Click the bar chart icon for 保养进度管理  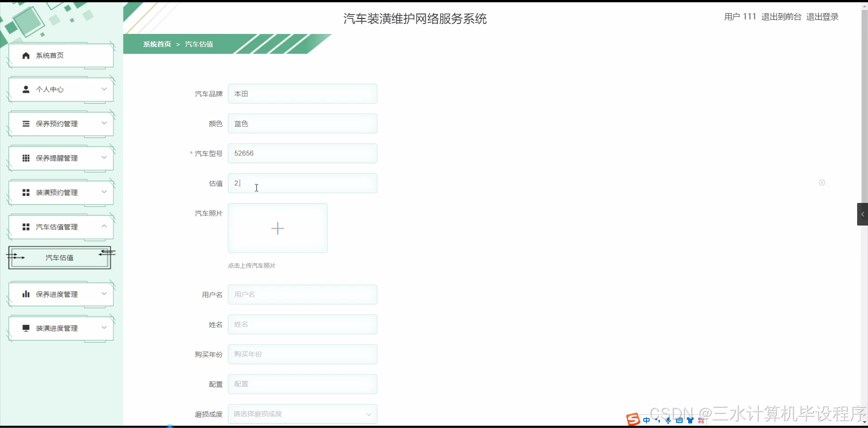pyautogui.click(x=25, y=294)
